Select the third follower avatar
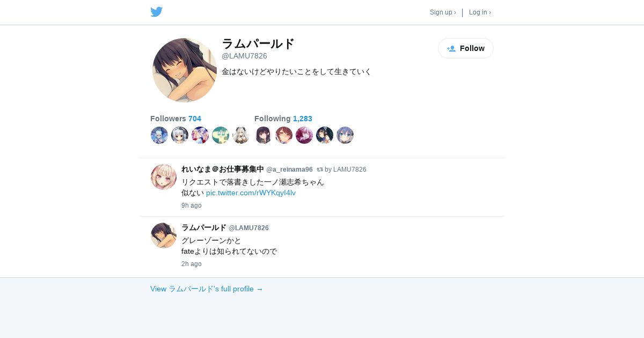644x338 pixels. tap(200, 135)
